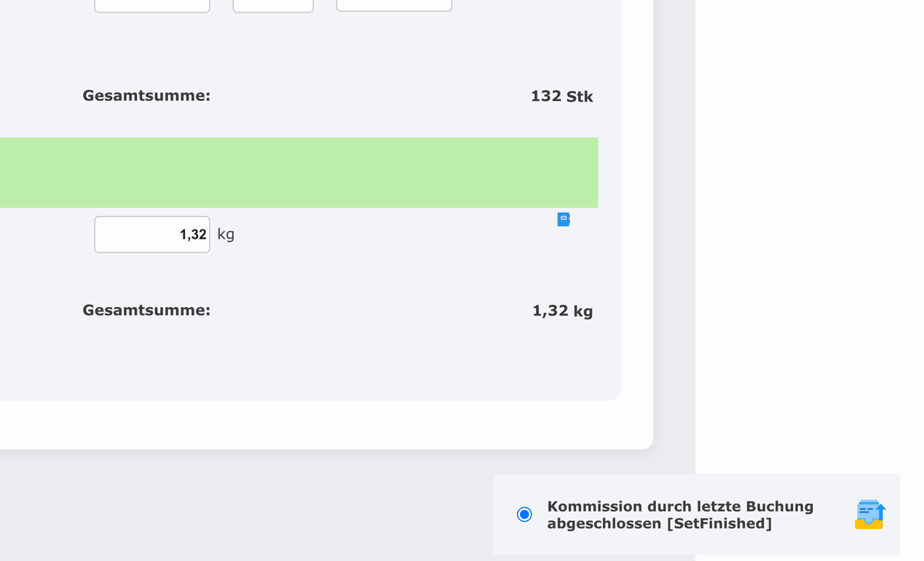
Task: Click the lines detail on the notebook icon
Action: point(562,218)
